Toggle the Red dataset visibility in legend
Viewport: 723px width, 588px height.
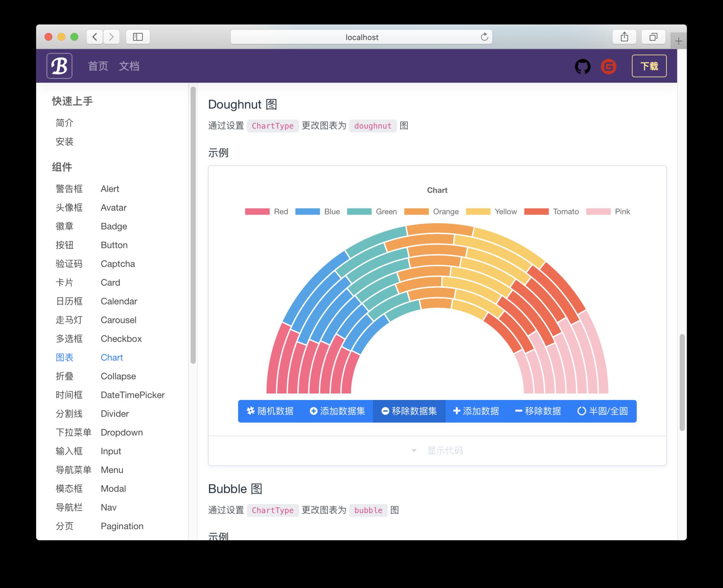tap(270, 211)
